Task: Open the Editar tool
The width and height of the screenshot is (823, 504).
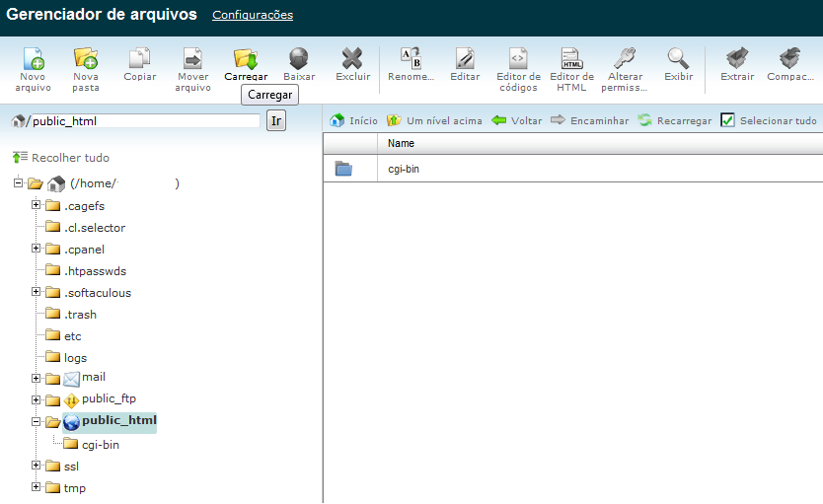Action: pyautogui.click(x=465, y=59)
